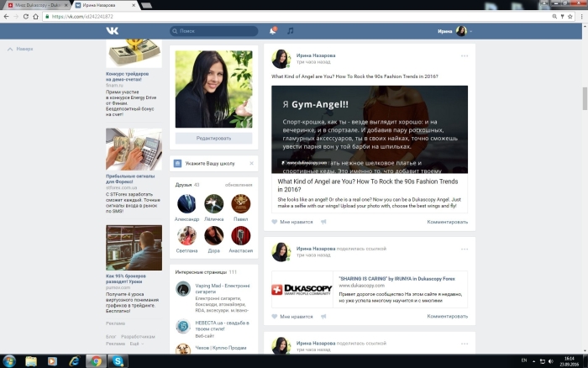Like the Gym-Angel post with Мне нравится
Viewport: 588px width, 368px height.
292,222
